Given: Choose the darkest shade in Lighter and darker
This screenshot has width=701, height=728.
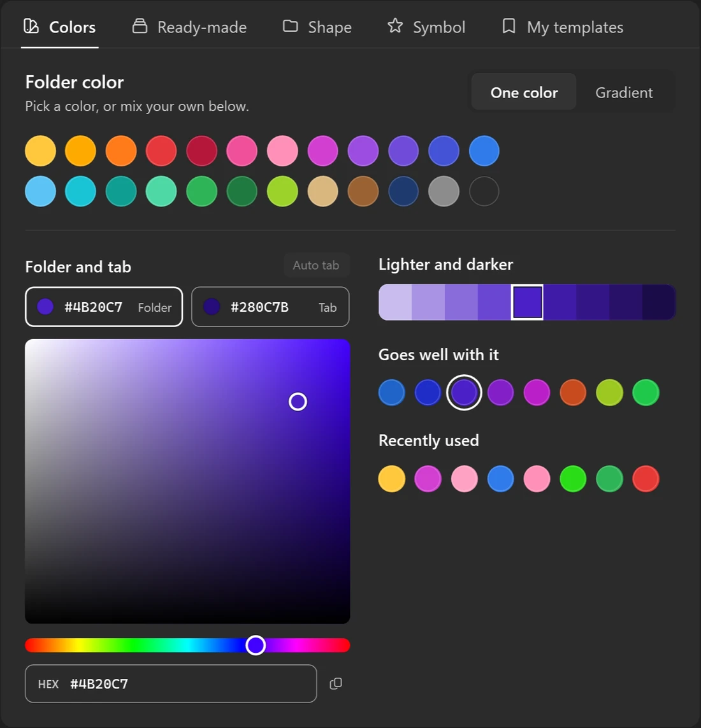Looking at the screenshot, I should coord(659,302).
